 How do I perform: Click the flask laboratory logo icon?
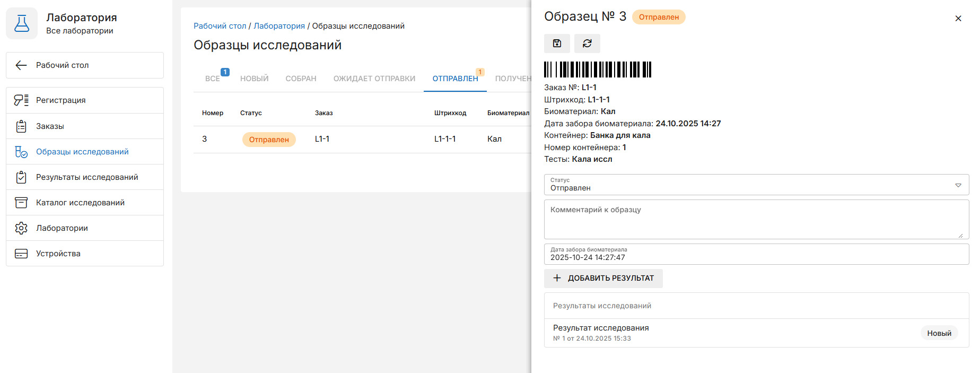[22, 23]
